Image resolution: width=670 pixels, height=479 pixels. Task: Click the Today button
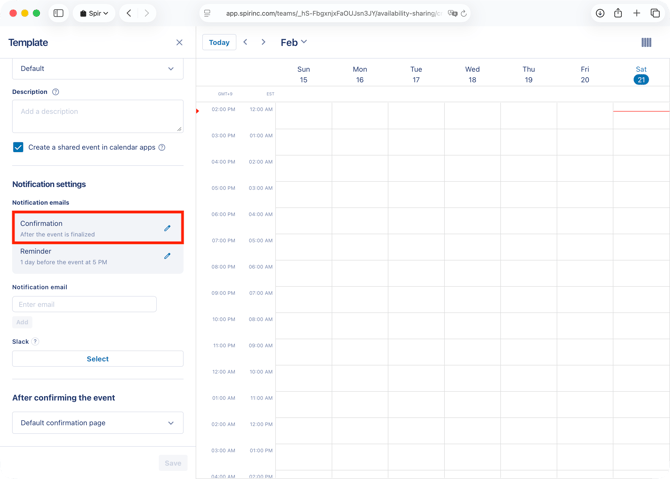click(x=219, y=42)
